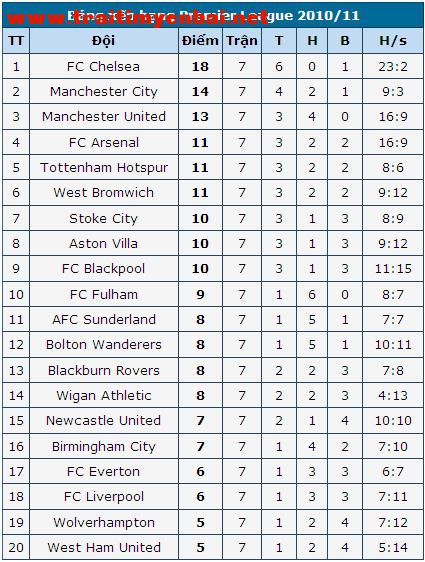
Task: Click the FC Liverpool team name
Action: point(104,497)
